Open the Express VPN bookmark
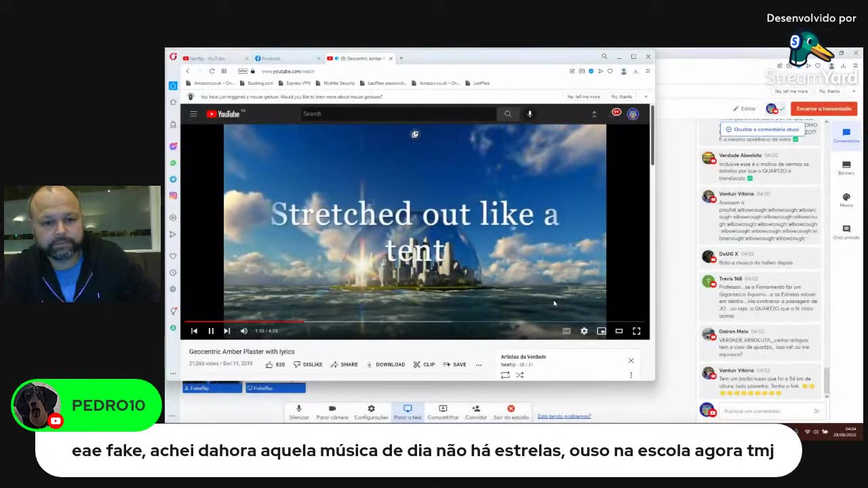Image resolution: width=868 pixels, height=488 pixels. point(294,83)
